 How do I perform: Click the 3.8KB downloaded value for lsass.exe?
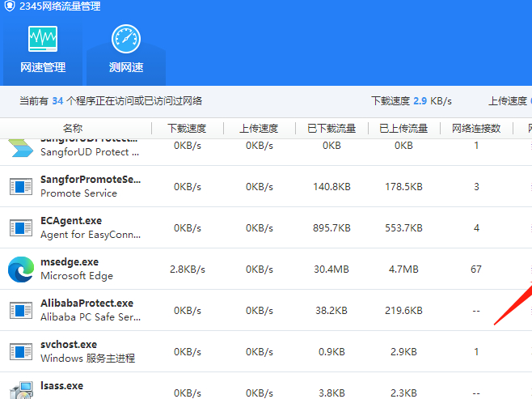[331, 393]
